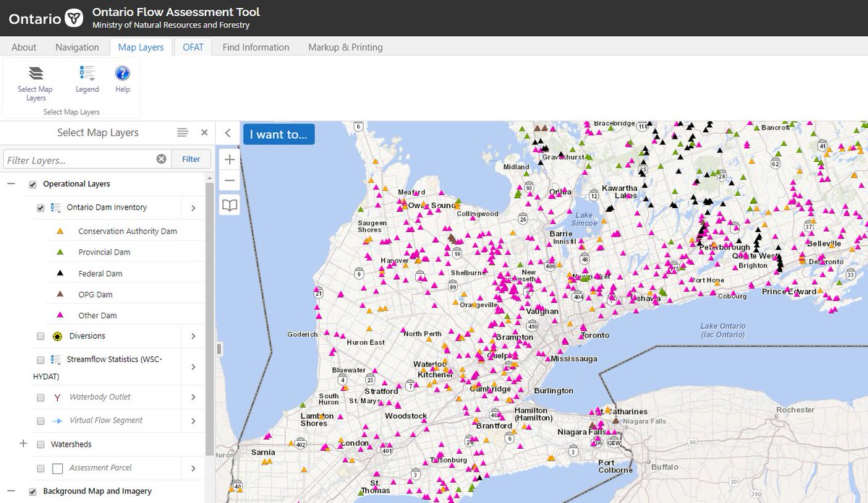
Task: Click OPG Dam brown triangle symbol
Action: 61,294
